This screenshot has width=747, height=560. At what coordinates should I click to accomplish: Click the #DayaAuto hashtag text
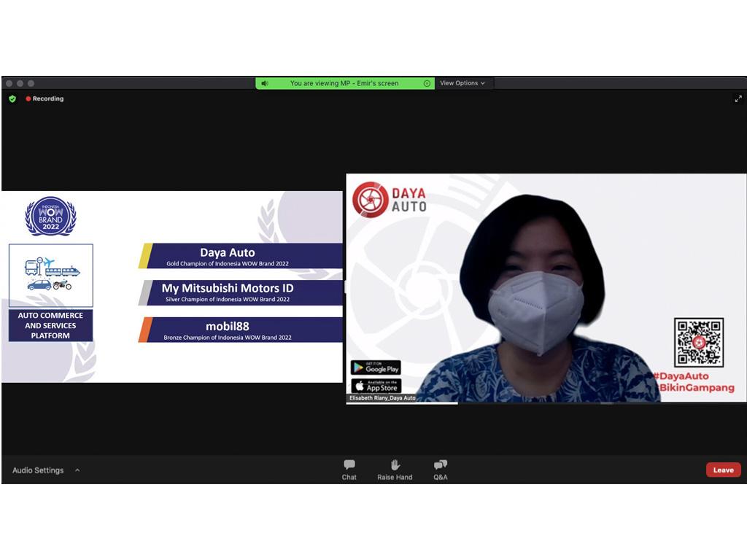click(681, 376)
